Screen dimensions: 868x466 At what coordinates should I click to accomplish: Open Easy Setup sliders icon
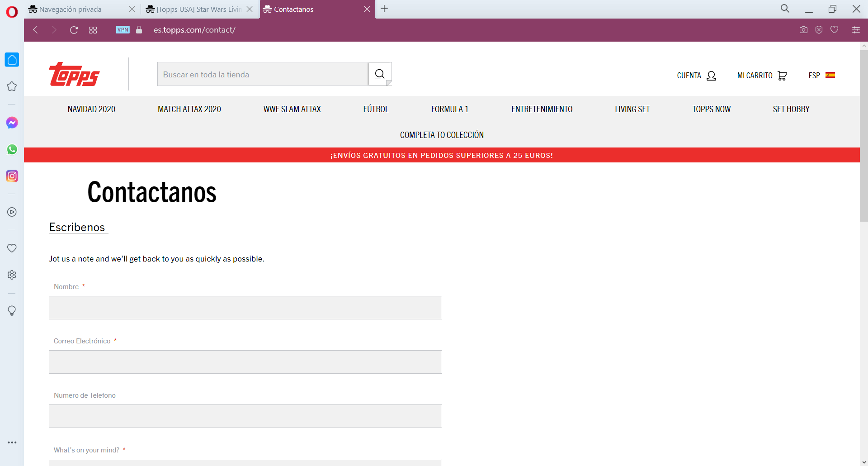point(856,30)
